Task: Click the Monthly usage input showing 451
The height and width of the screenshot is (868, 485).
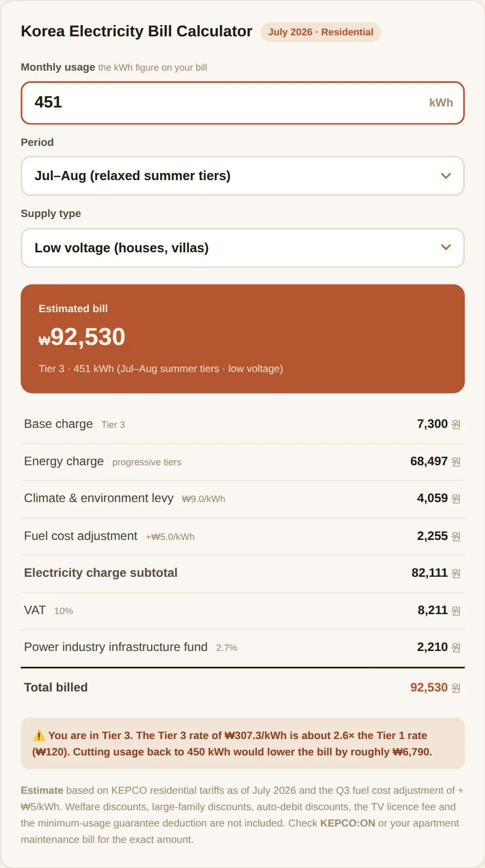Action: (242, 103)
